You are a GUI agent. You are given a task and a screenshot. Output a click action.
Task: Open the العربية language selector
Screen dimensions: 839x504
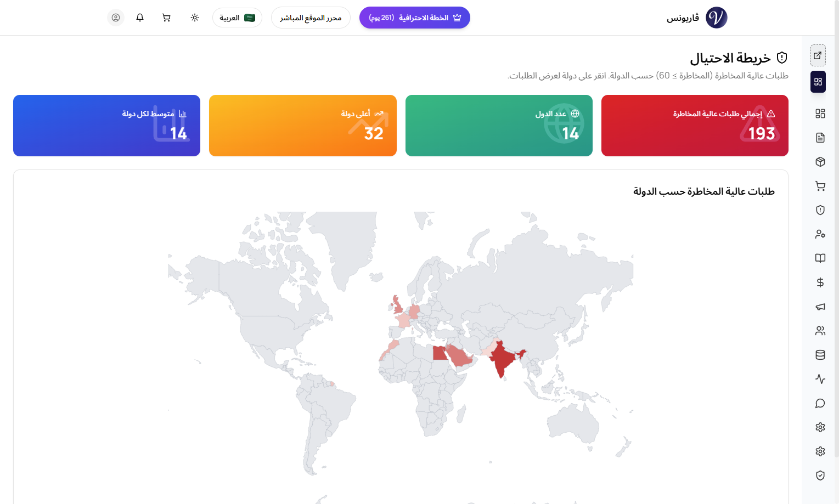click(x=237, y=18)
